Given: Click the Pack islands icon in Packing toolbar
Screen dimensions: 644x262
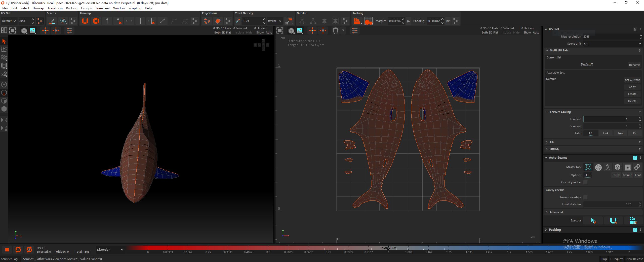Looking at the screenshot, I should (357, 21).
